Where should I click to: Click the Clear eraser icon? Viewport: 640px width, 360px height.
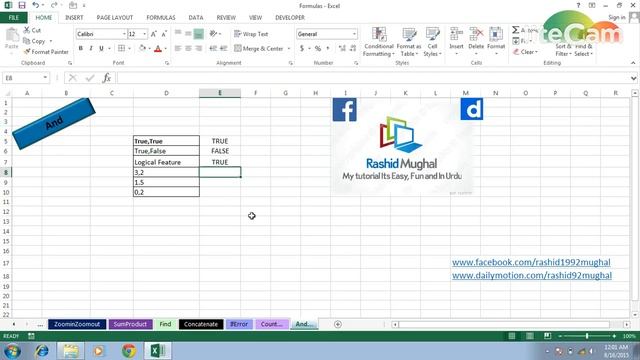click(x=516, y=52)
